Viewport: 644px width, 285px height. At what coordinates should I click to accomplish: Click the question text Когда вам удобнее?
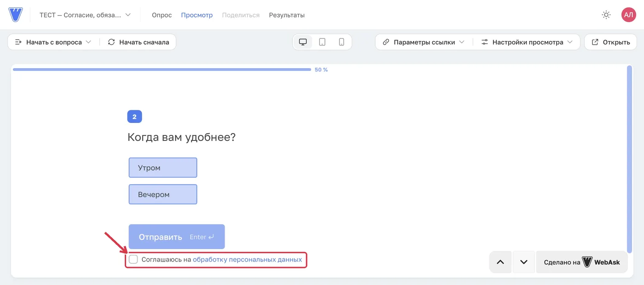tap(181, 137)
